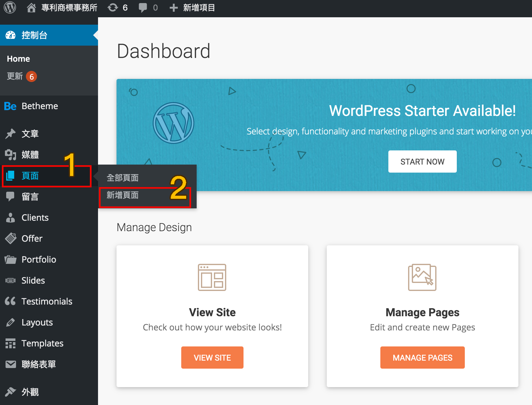Click the MANAGE PAGES button

422,357
